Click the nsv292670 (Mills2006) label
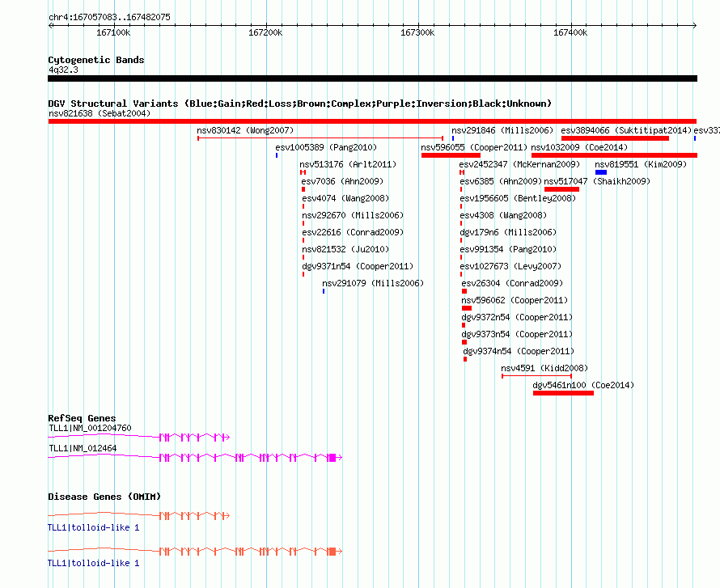The height and width of the screenshot is (588, 720). coord(353,215)
